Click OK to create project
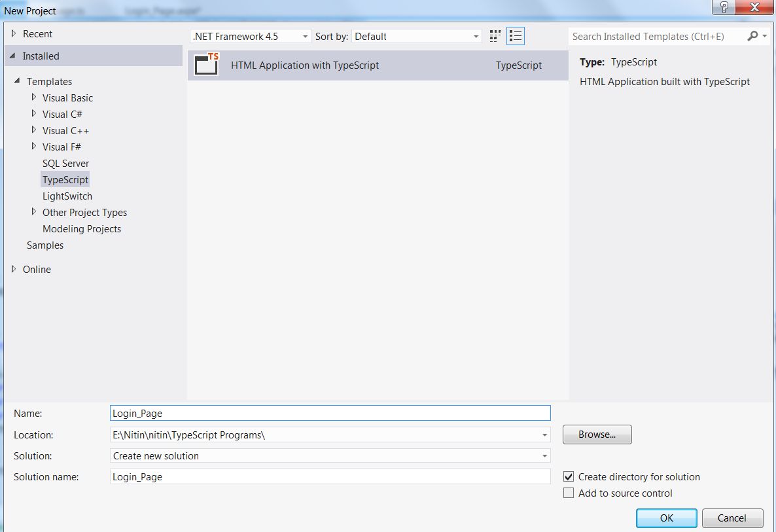Screen dimensions: 776x532 [667, 518]
